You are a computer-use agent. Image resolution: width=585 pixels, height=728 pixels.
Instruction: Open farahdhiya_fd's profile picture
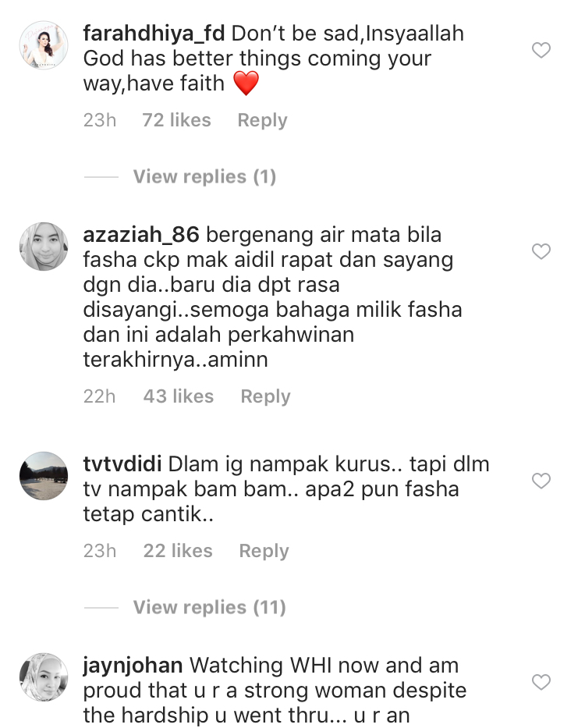[x=44, y=45]
